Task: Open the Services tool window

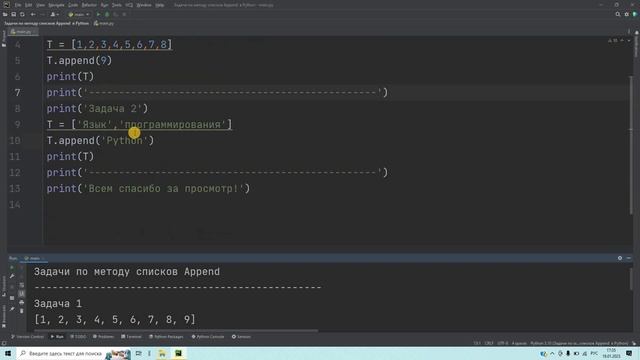Action: (x=241, y=337)
